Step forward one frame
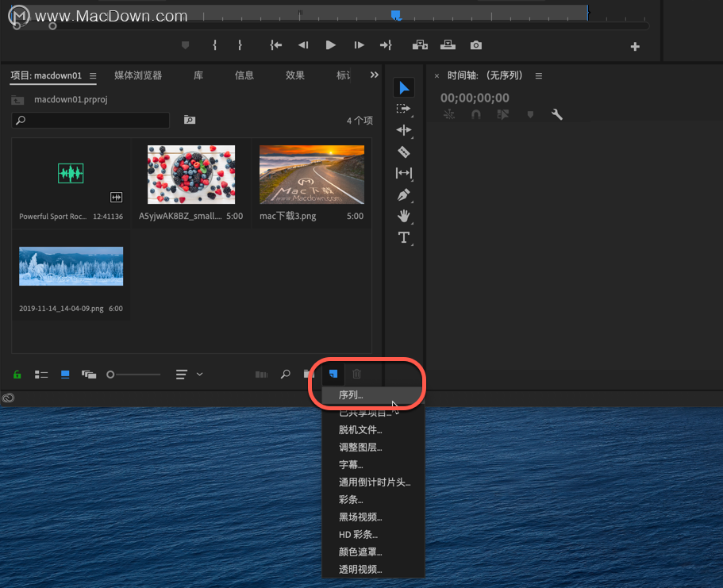 pos(359,45)
